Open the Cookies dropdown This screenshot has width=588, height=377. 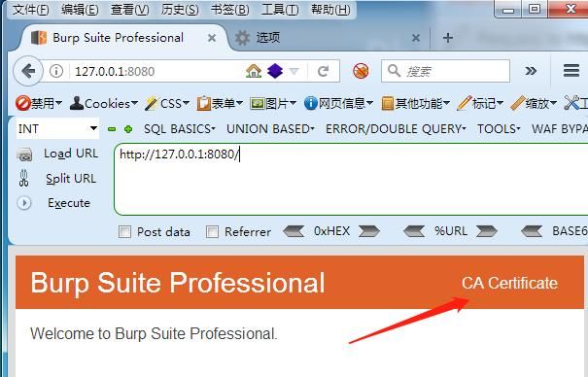point(104,103)
